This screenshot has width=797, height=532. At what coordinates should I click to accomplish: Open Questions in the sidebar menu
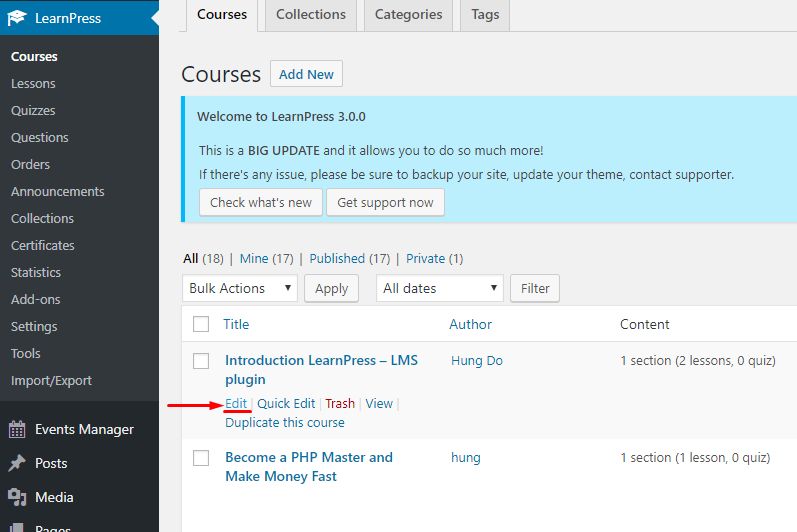point(40,138)
